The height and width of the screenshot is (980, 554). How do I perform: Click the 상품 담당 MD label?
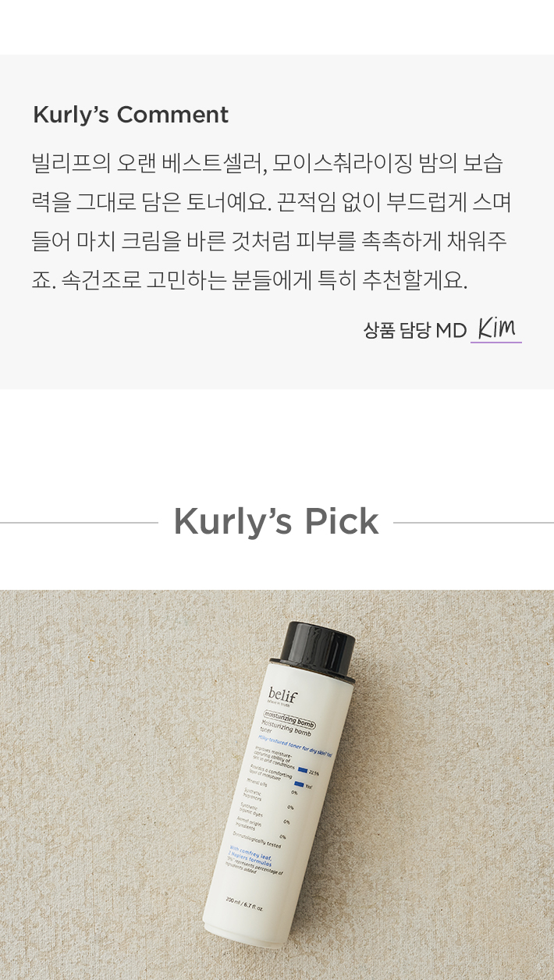(x=415, y=330)
